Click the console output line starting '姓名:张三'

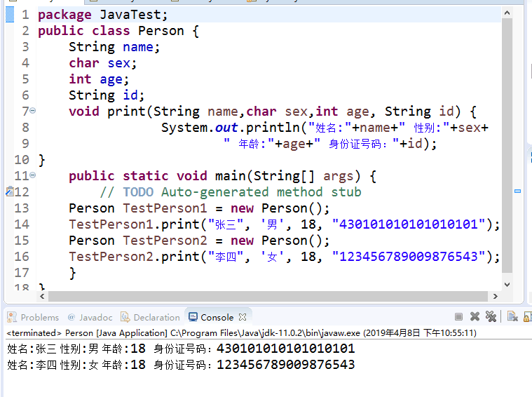[x=181, y=349]
